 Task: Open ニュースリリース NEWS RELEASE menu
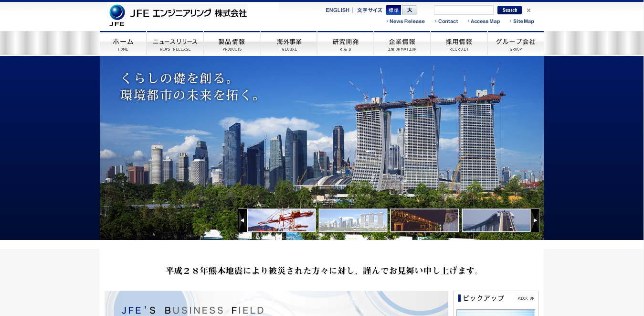(175, 44)
